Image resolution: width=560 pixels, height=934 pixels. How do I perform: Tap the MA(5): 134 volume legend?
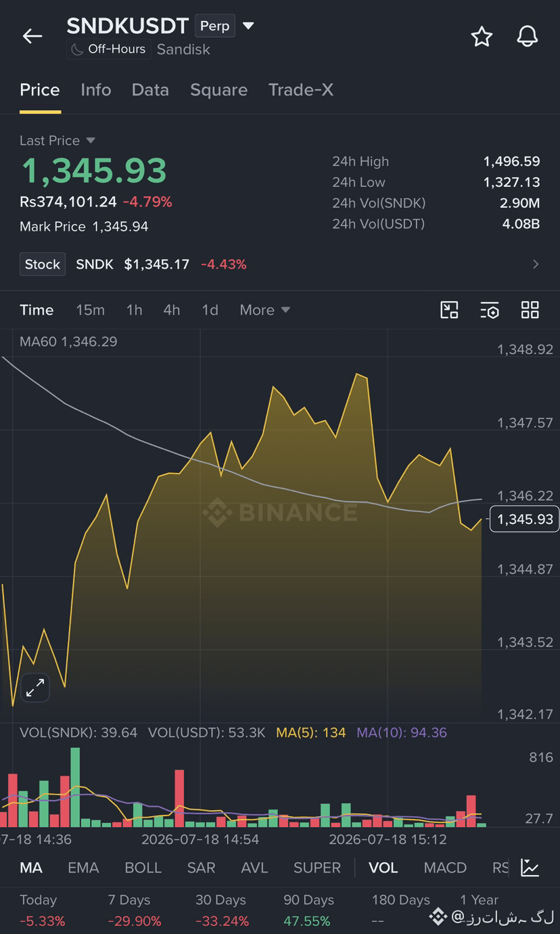(311, 732)
